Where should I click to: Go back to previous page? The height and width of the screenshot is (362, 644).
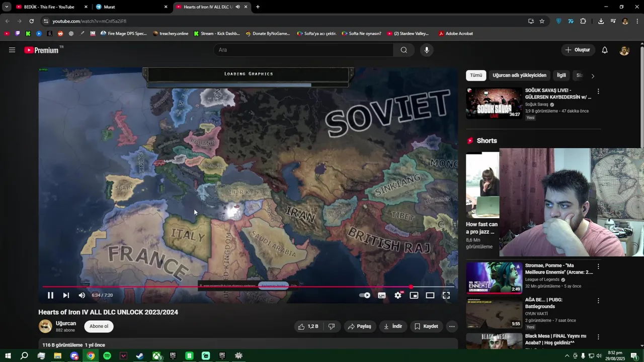(x=7, y=21)
